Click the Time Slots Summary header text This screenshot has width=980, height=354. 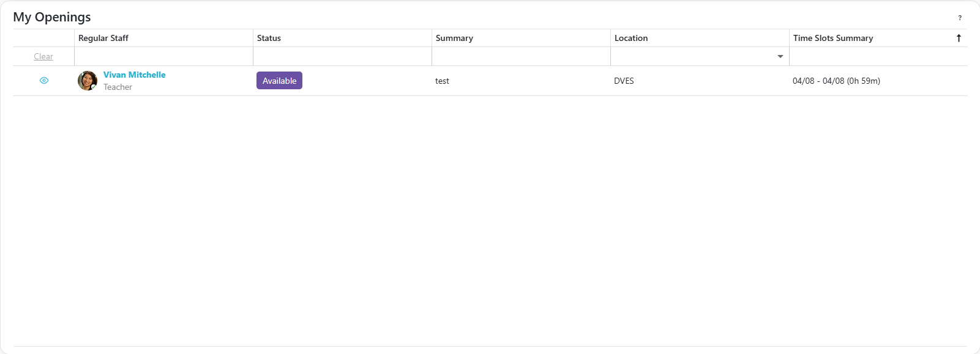click(832, 38)
